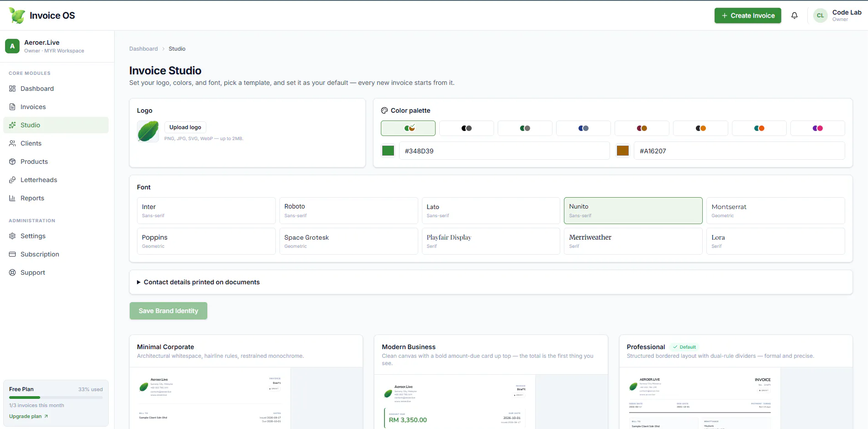
Task: Click the Color palette icon
Action: pos(384,110)
